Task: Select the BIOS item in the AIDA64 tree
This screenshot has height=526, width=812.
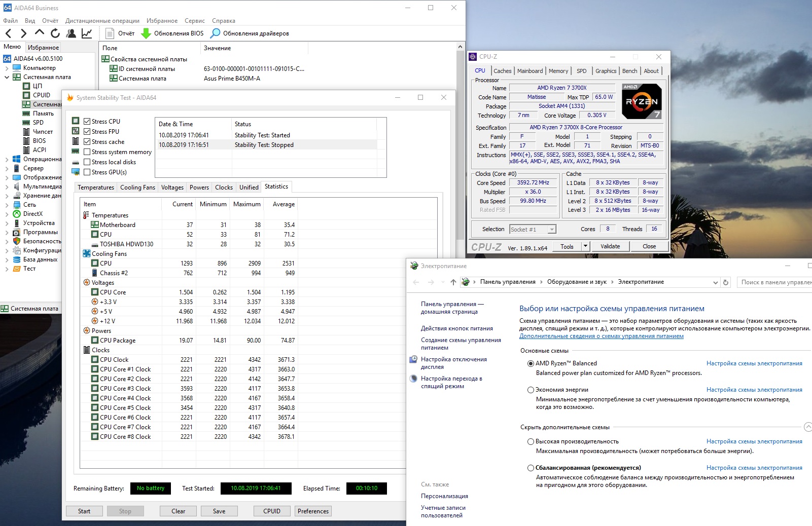Action: coord(39,141)
